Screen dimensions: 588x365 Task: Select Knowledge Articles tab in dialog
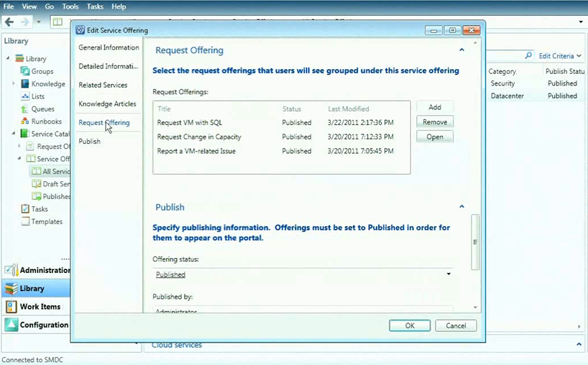[x=107, y=103]
